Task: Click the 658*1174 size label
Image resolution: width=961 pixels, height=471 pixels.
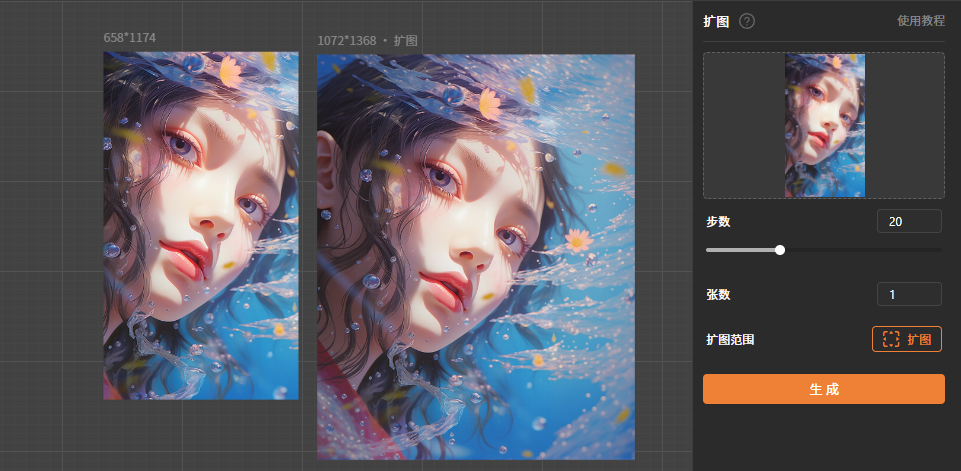Action: 129,38
